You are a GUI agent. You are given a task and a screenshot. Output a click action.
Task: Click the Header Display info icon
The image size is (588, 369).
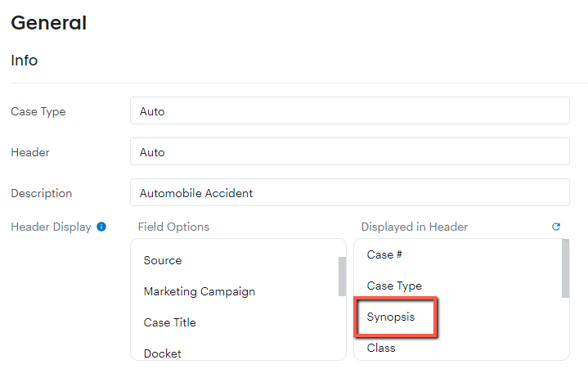(101, 227)
